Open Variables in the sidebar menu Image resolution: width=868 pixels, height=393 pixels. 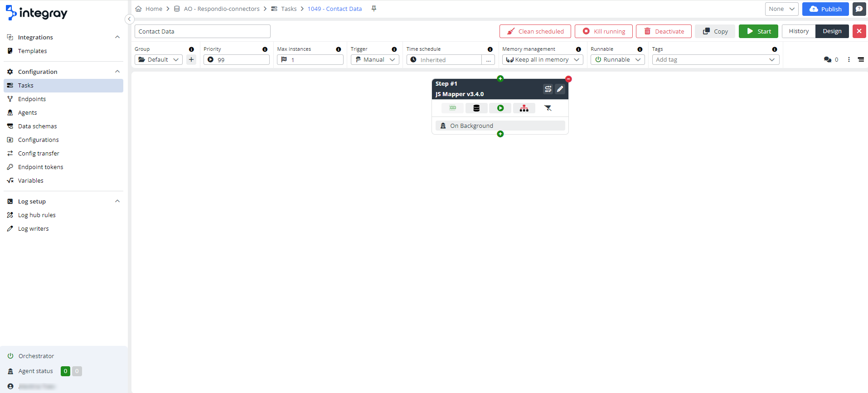click(31, 180)
